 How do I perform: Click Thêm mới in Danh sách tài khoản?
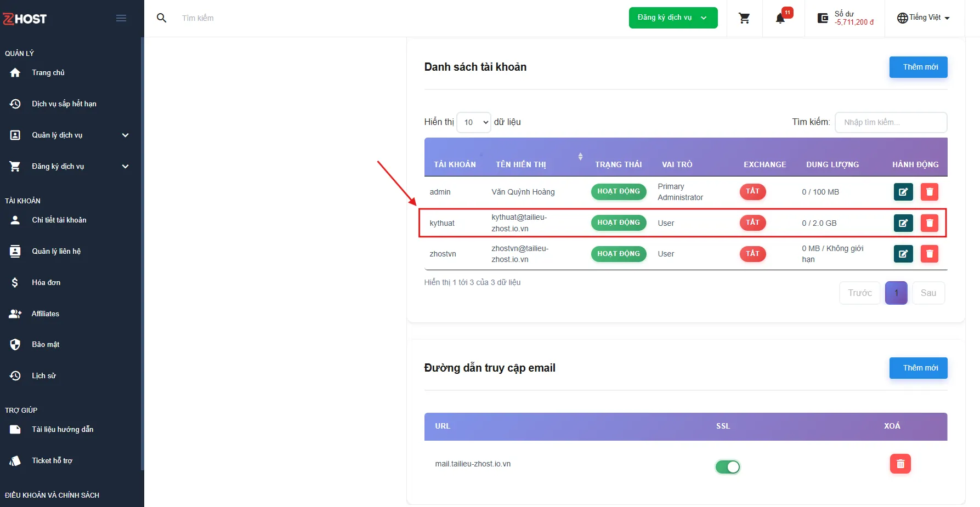point(919,67)
